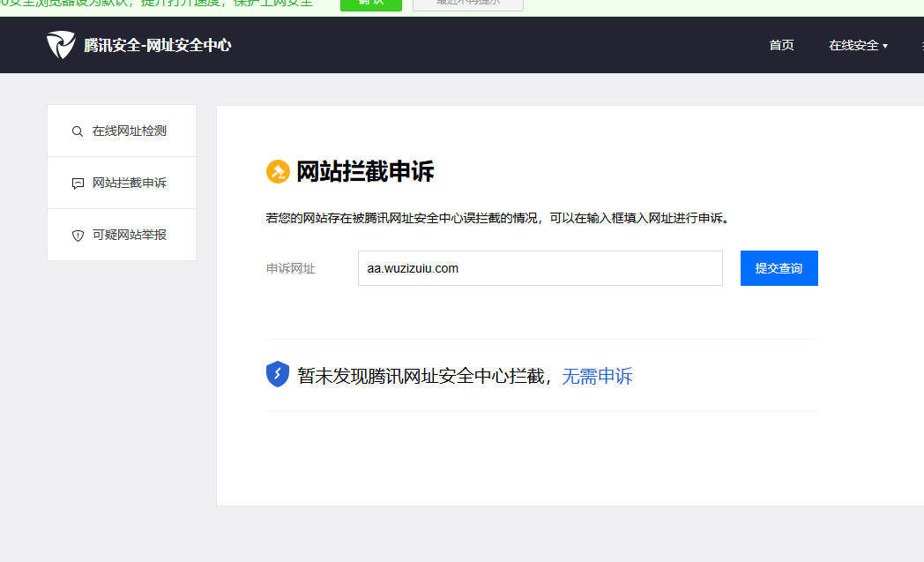This screenshot has height=562, width=924.
Task: Click the 提交查询 button
Action: pyautogui.click(x=779, y=268)
